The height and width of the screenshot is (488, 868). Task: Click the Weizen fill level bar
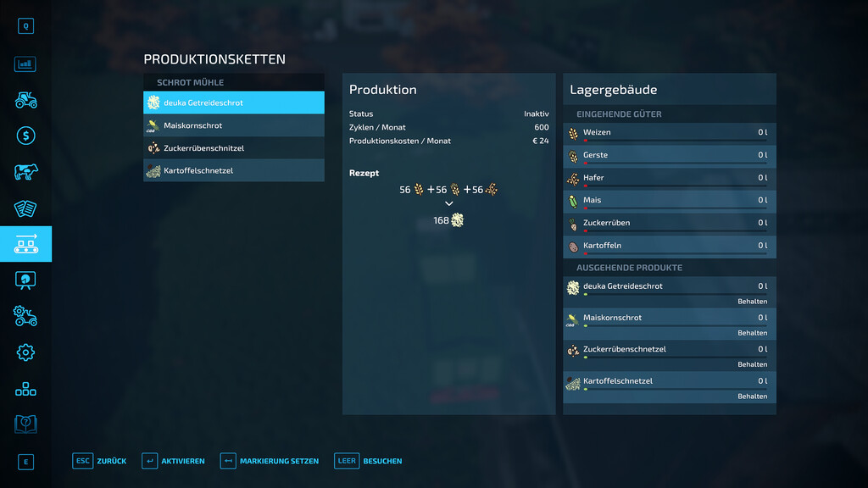point(676,141)
